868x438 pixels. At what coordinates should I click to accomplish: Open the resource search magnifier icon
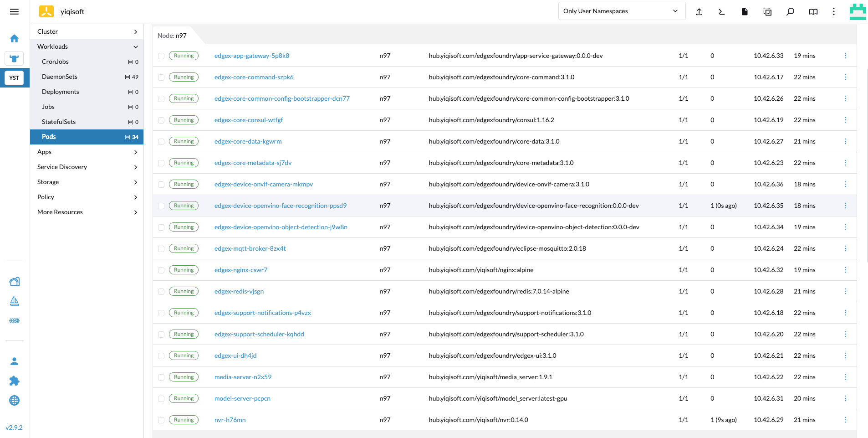(790, 12)
